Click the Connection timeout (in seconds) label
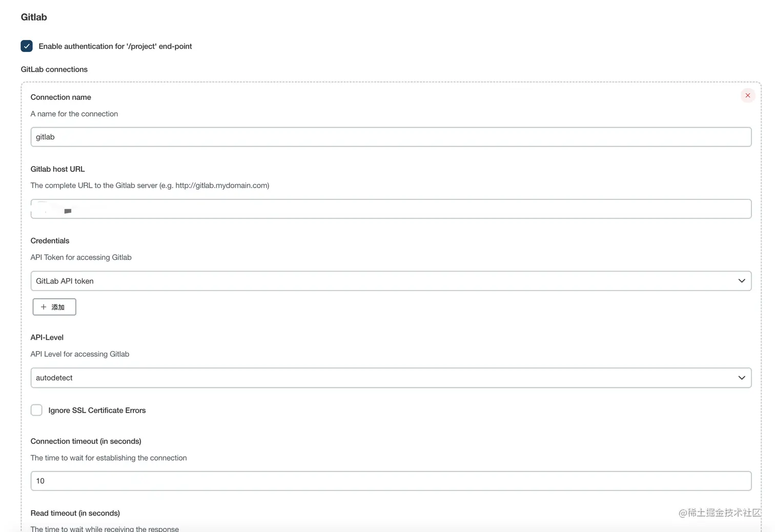 coord(86,441)
